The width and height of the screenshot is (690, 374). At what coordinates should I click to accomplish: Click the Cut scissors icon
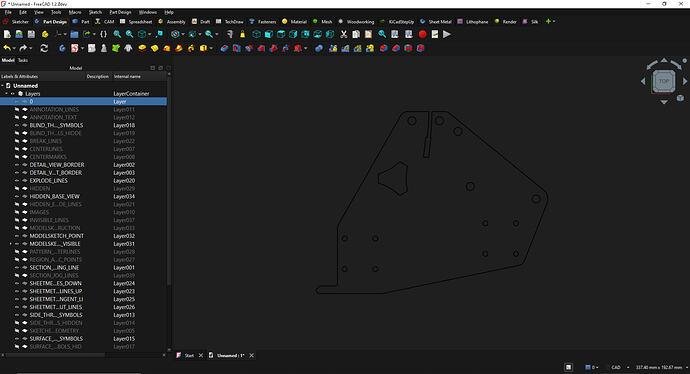click(344, 34)
